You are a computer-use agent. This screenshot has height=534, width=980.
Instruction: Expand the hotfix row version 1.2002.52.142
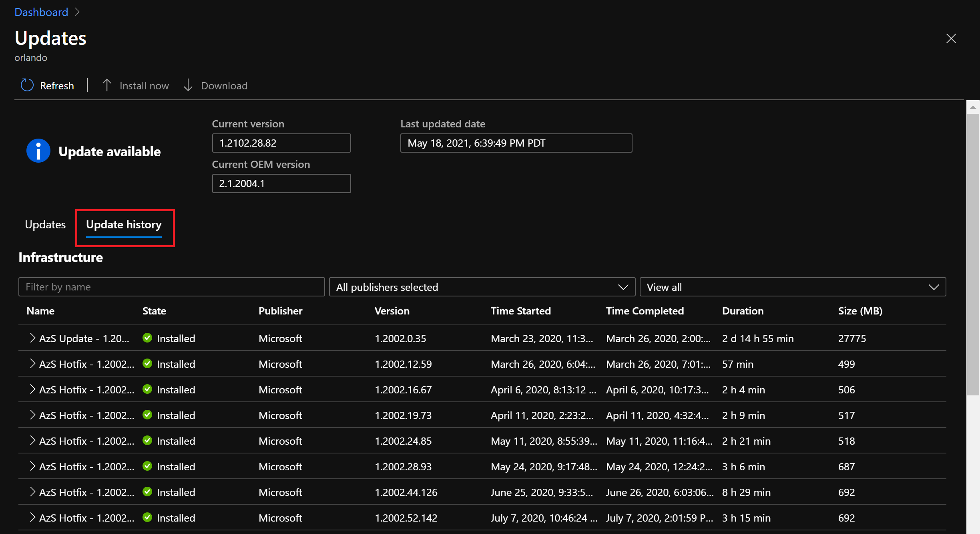pyautogui.click(x=32, y=518)
